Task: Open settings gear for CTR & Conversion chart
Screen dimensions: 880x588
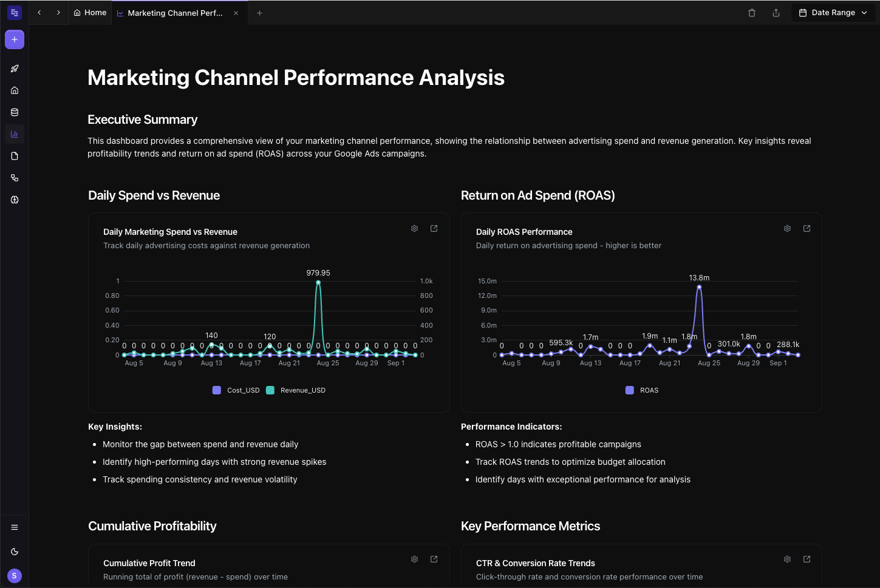Action: (787, 559)
